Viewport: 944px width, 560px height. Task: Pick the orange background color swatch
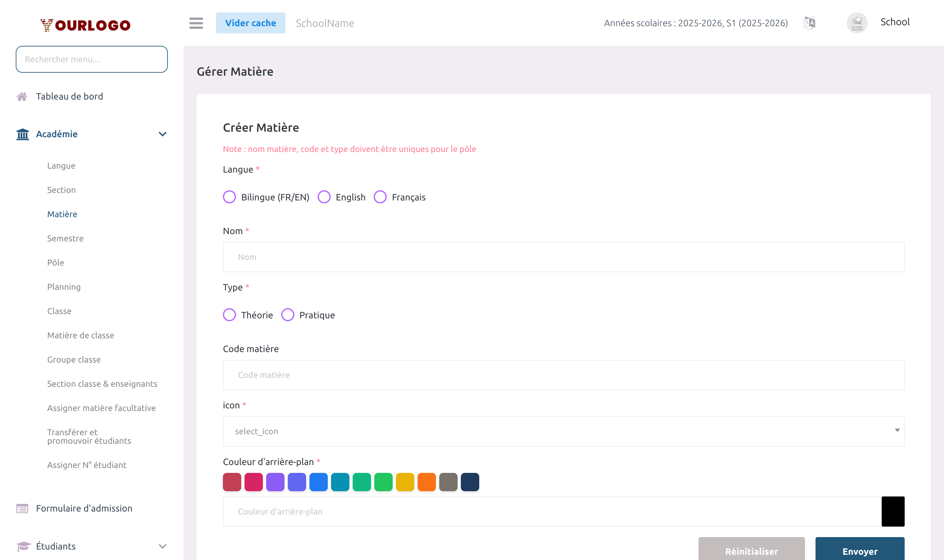click(426, 482)
